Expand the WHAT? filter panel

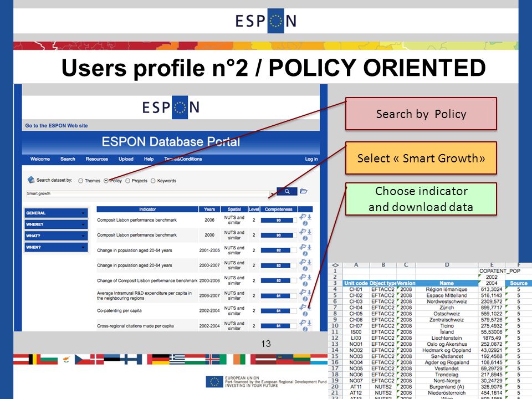56,236
